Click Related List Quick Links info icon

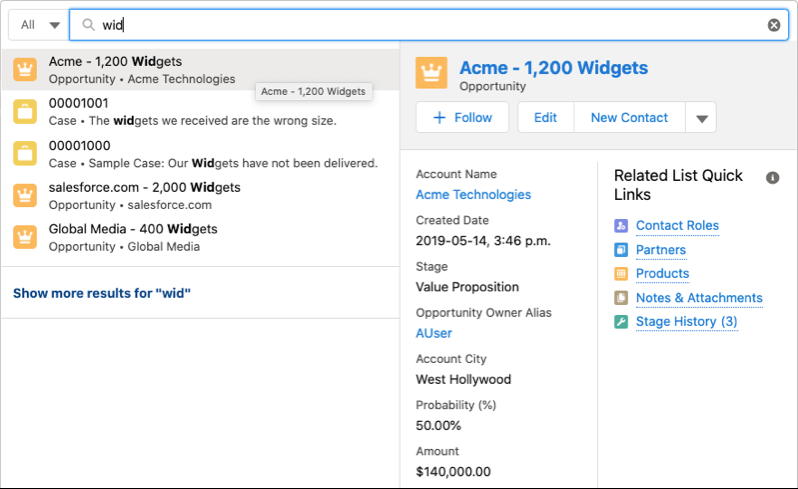coord(772,178)
